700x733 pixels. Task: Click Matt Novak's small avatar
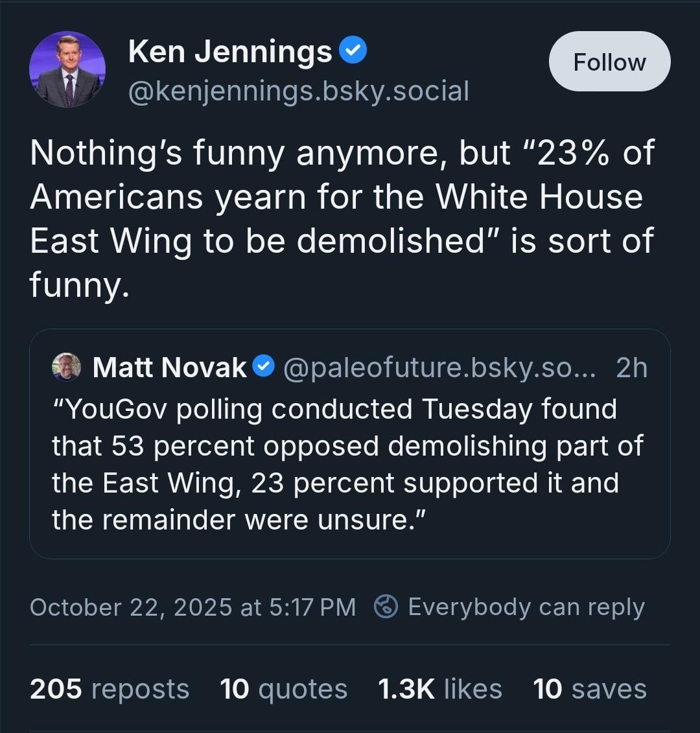[66, 367]
